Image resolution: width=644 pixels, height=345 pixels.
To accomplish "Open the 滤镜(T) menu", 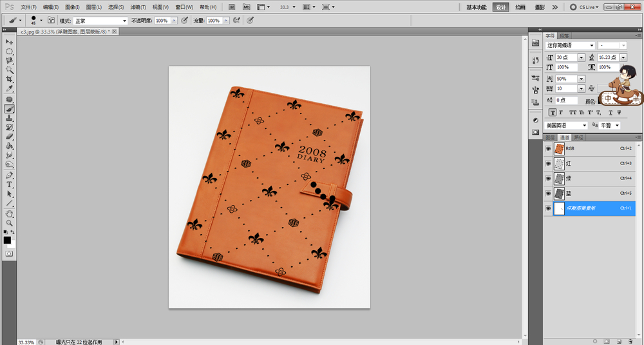I will pos(138,7).
